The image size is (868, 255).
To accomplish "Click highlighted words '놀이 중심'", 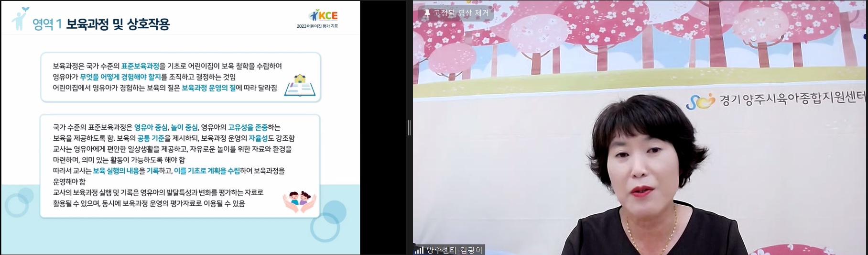I will point(184,127).
